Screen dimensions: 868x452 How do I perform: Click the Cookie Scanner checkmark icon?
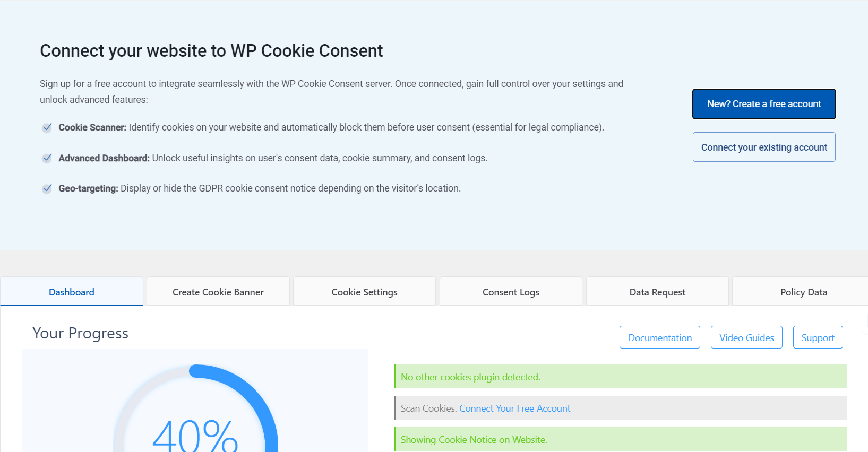click(47, 127)
